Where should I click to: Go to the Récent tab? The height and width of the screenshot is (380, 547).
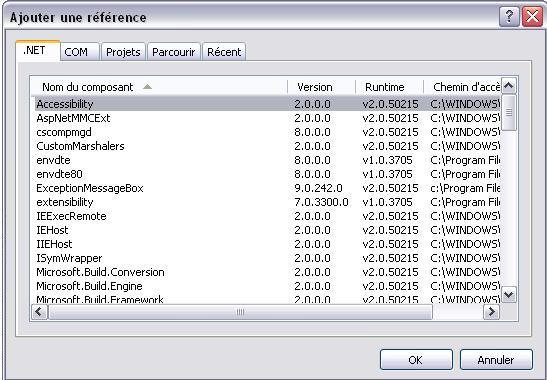pos(224,52)
